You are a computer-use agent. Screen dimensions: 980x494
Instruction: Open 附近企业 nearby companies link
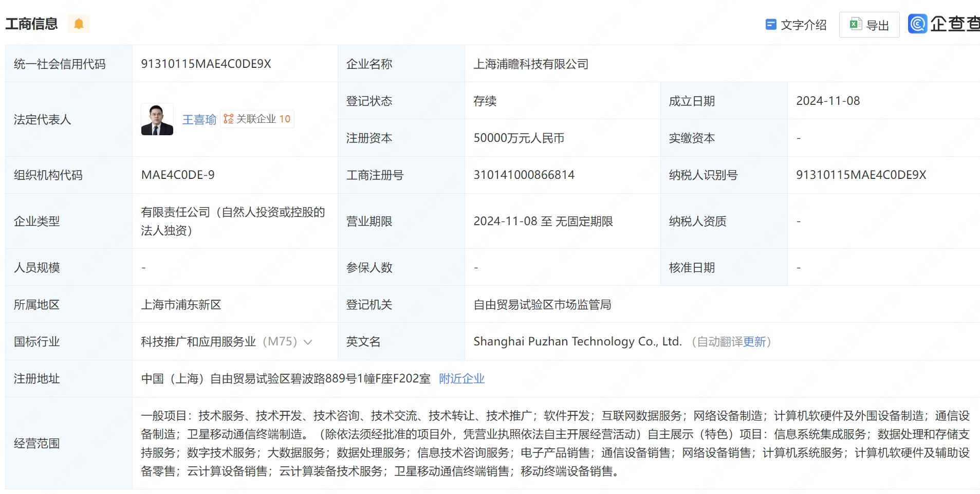pos(461,378)
